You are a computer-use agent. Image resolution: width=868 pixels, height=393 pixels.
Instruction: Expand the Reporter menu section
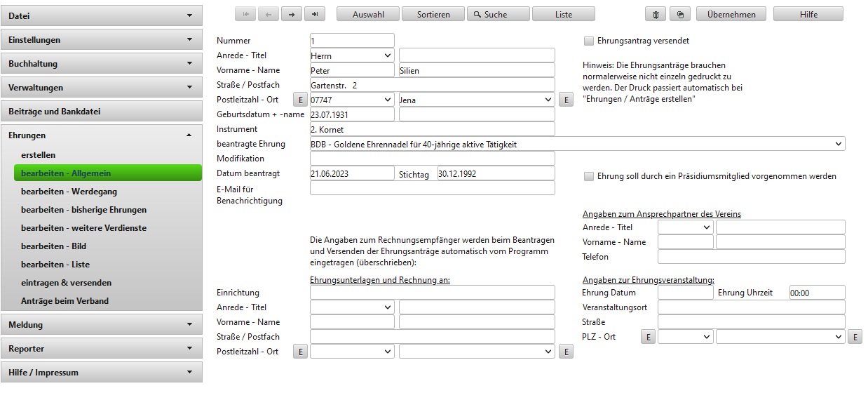point(102,348)
